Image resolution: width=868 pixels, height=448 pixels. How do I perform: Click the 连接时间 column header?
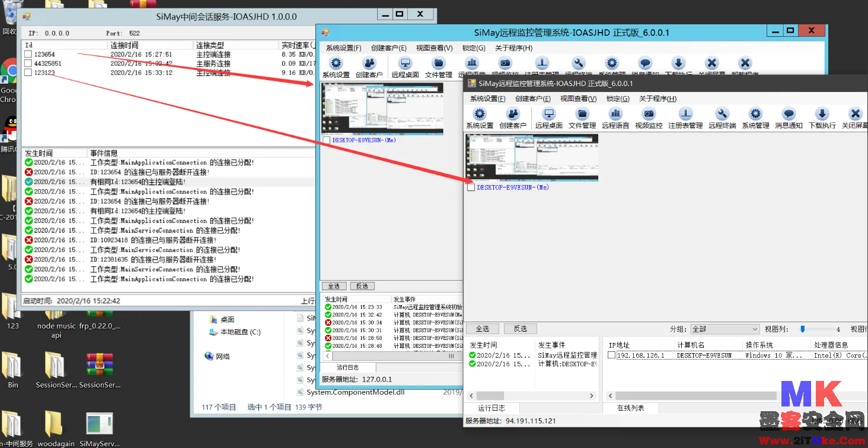(151, 45)
